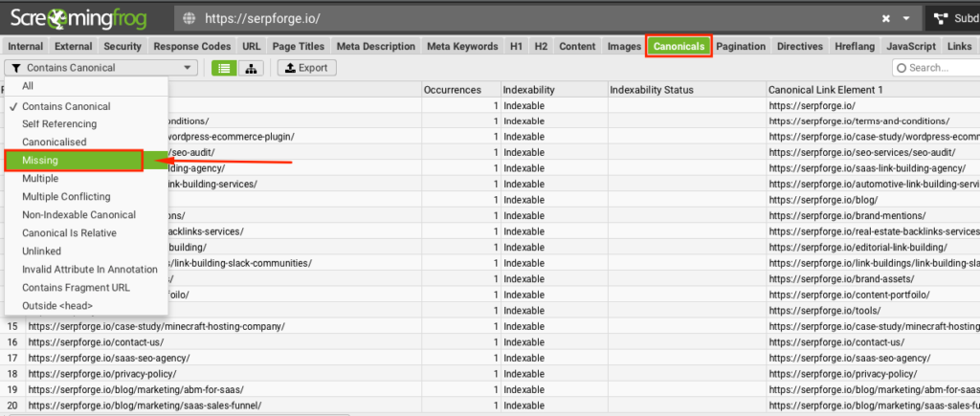Open the Security tab
This screenshot has height=416, width=980.
(122, 46)
